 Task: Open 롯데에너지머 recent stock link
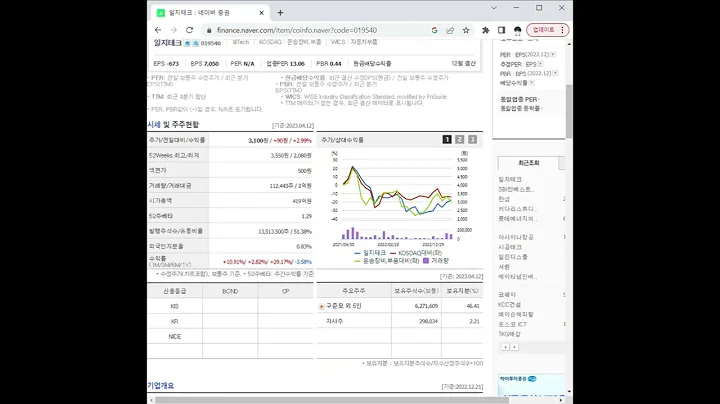(518, 219)
